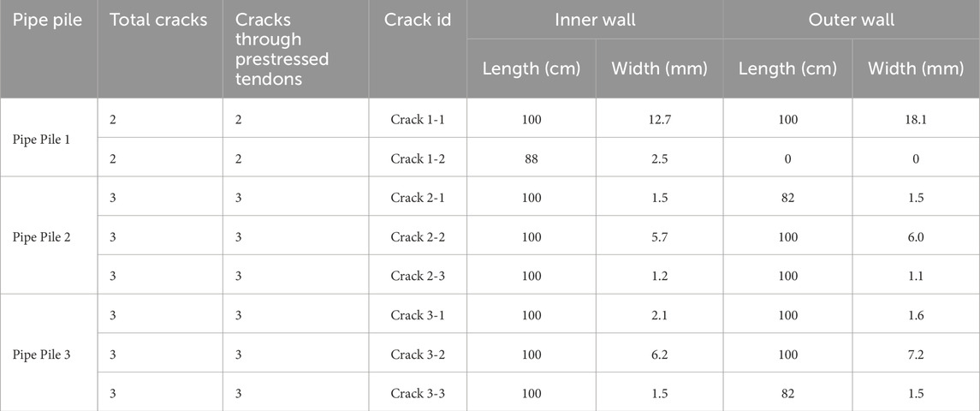Select the 18.1 outer width value
Image resolution: width=980 pixels, height=411 pixels.
click(916, 120)
